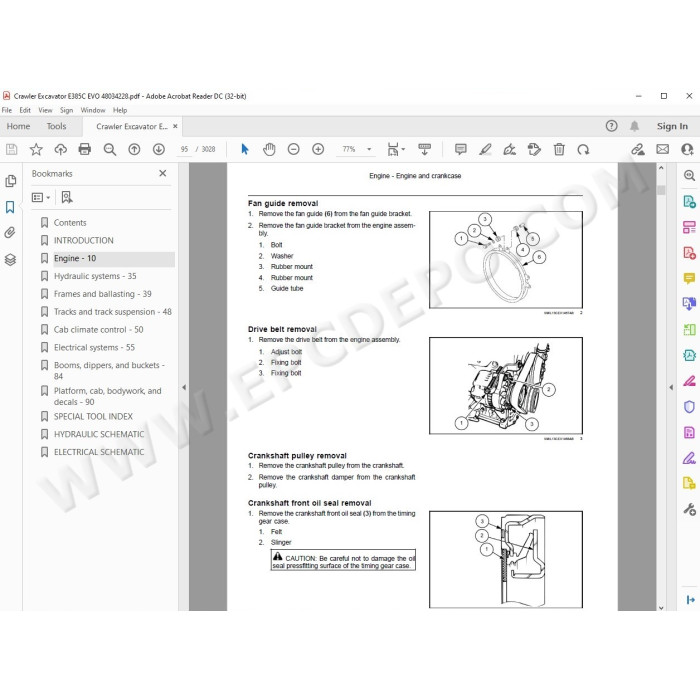Open HYDRAULIC SCHEMATIC bookmark
Image resolution: width=700 pixels, height=700 pixels.
(99, 434)
